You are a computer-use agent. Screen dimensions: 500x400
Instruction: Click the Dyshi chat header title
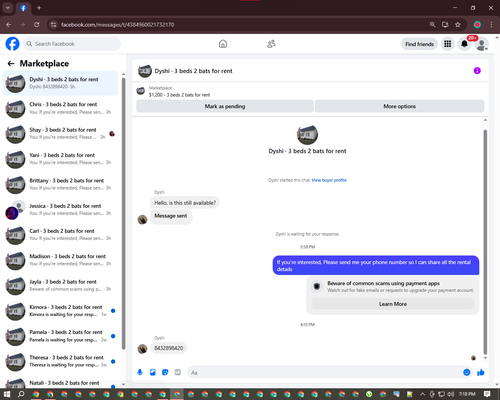click(x=193, y=71)
